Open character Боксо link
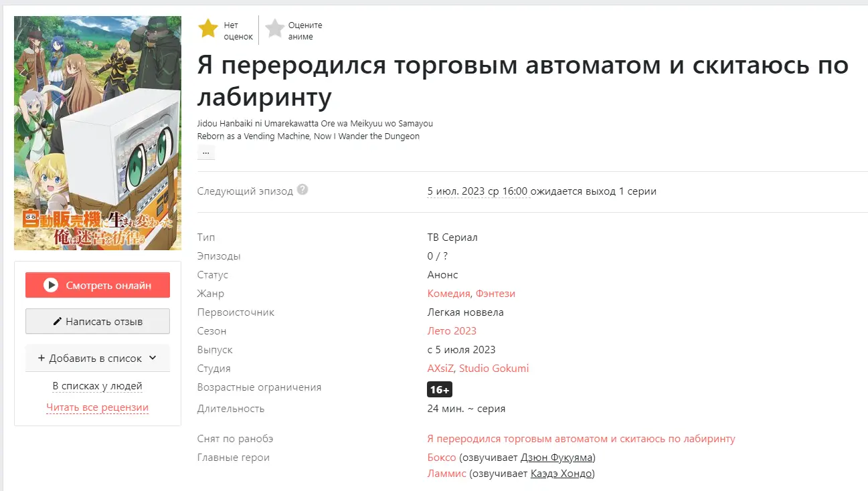The image size is (868, 491). [442, 458]
